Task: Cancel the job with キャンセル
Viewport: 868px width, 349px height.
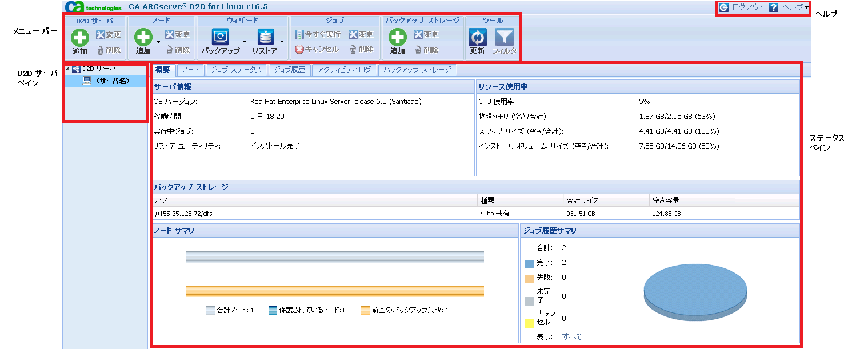Action: click(317, 50)
